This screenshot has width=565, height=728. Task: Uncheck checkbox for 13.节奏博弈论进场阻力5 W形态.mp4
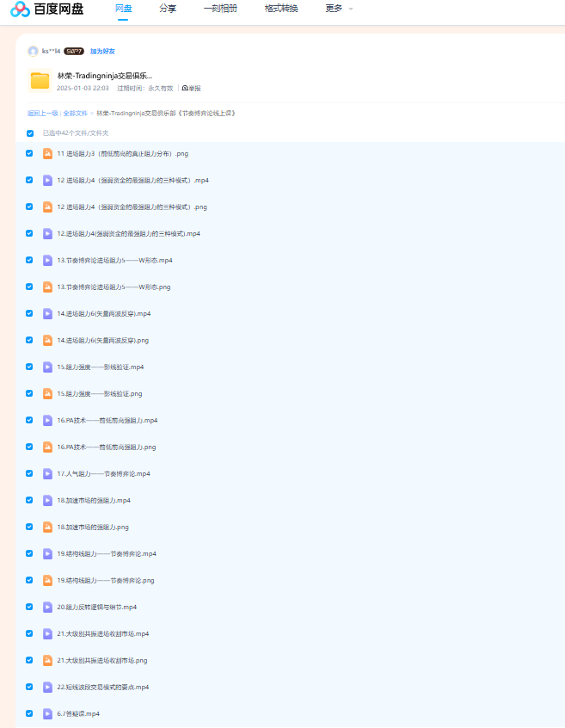pos(29,260)
